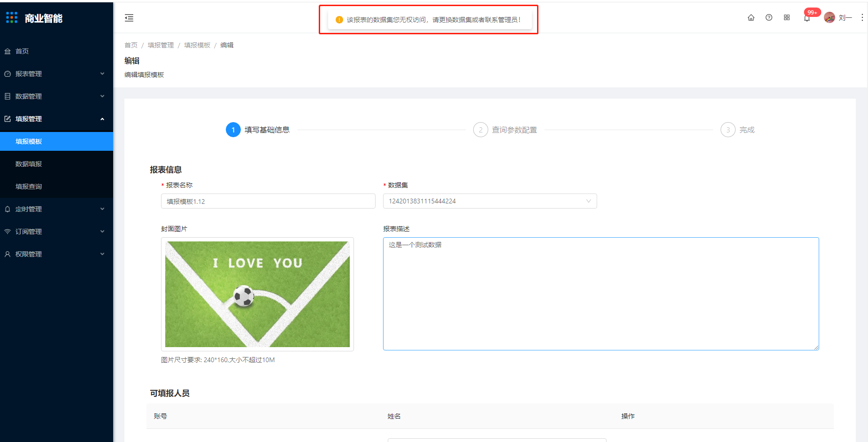Click the username 刘一 in header
The image size is (868, 442).
click(x=845, y=18)
